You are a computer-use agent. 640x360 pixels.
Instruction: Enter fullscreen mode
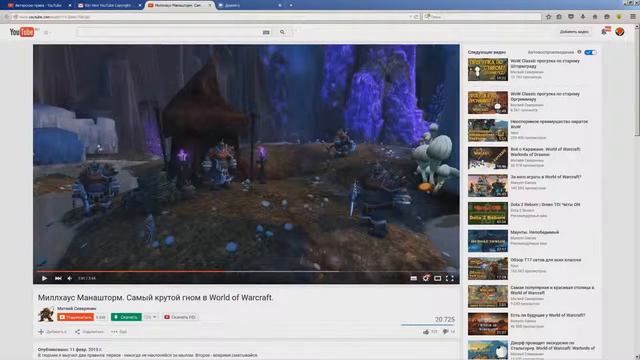point(450,278)
